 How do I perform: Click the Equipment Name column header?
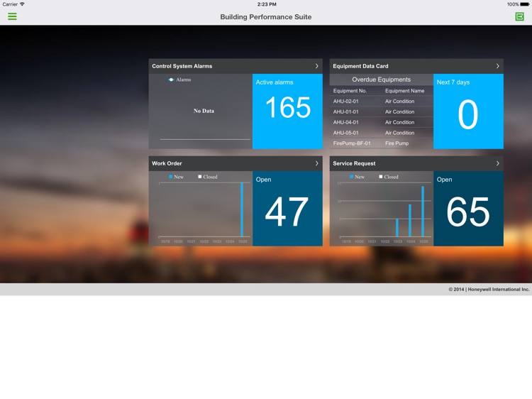[404, 91]
